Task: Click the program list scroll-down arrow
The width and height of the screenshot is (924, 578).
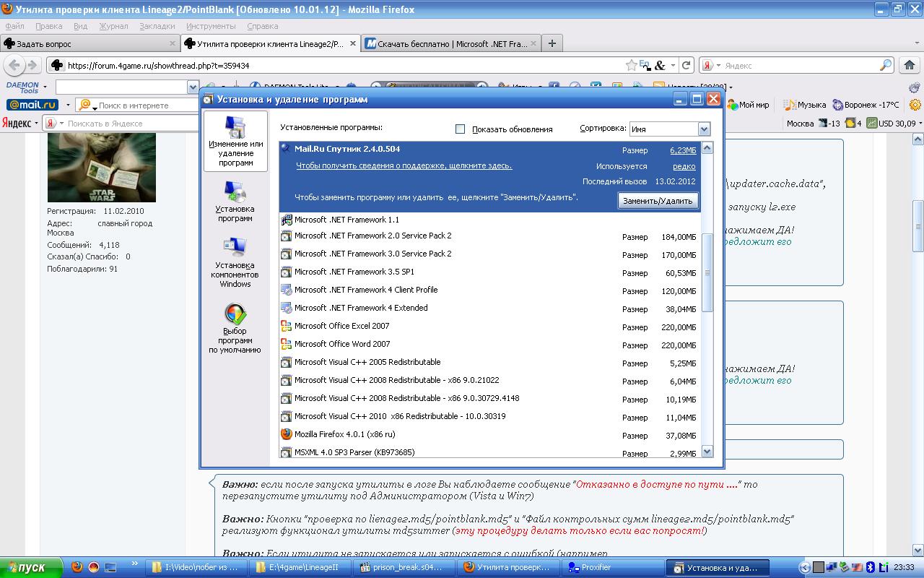Action: click(x=707, y=451)
